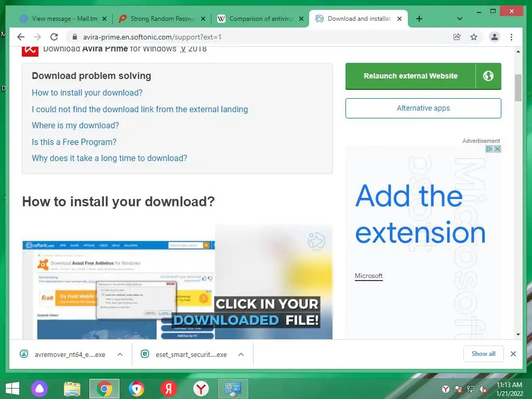Click Show all downloads button
The width and height of the screenshot is (532, 399).
pyautogui.click(x=484, y=354)
